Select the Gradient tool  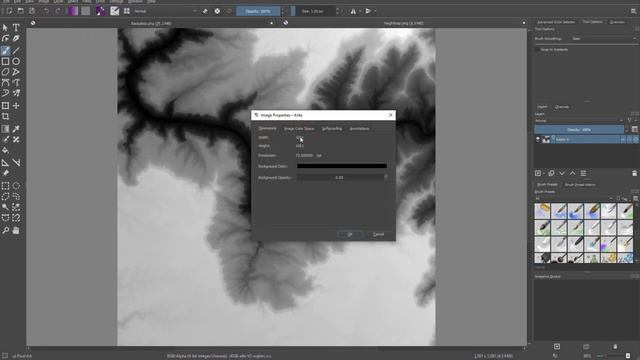5,129
